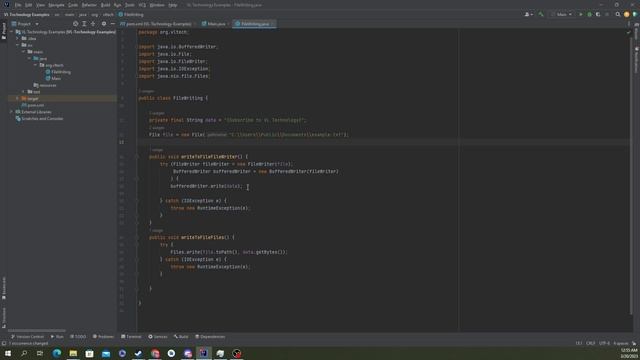Collapse the java folder
Screen dimensions: 640x360
[x=29, y=58]
